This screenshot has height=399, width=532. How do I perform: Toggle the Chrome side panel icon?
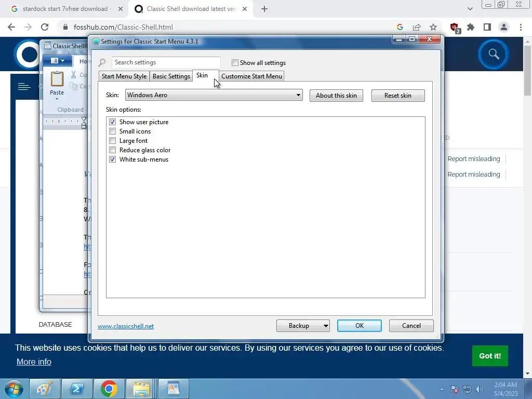coord(487,27)
